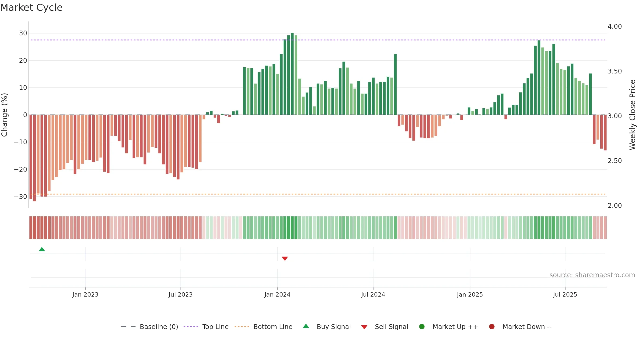The width and height of the screenshot is (644, 362).
Task: Click the 2.00 right axis value
Action: (x=615, y=206)
